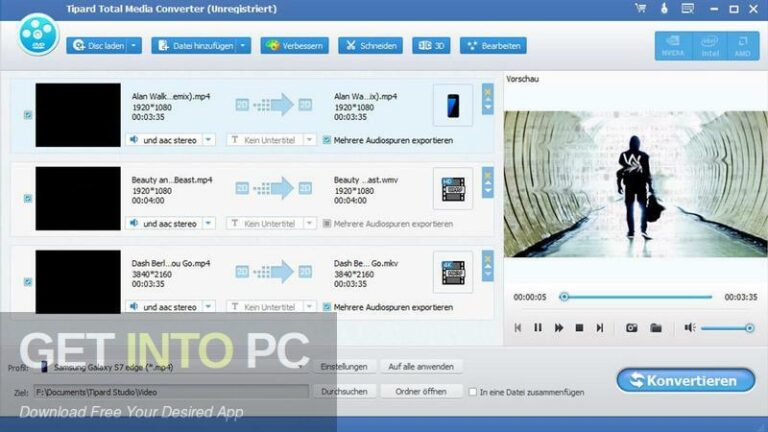The width and height of the screenshot is (768, 432).
Task: Open the 3D settings
Action: [431, 46]
